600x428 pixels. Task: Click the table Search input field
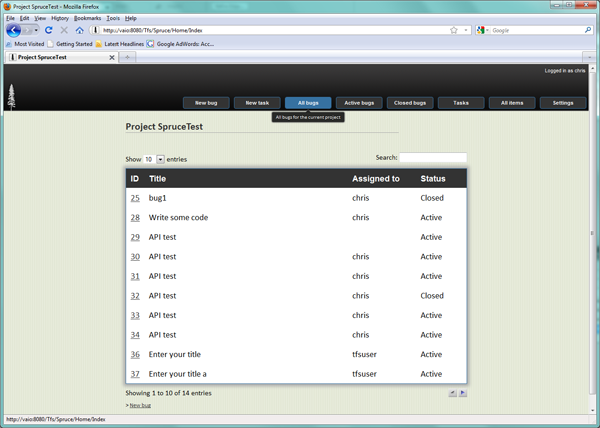click(x=433, y=157)
